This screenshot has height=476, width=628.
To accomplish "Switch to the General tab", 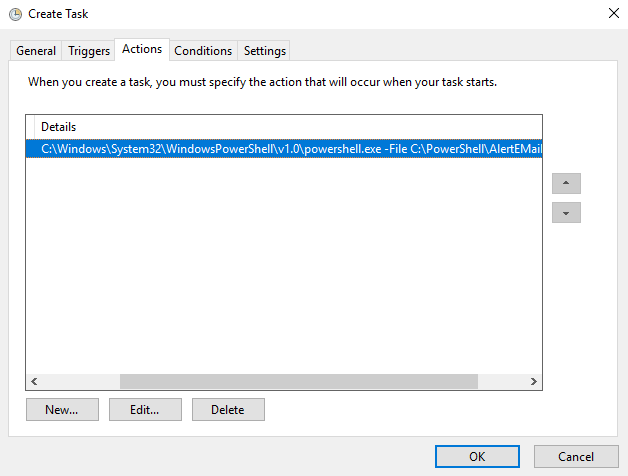I will point(36,51).
